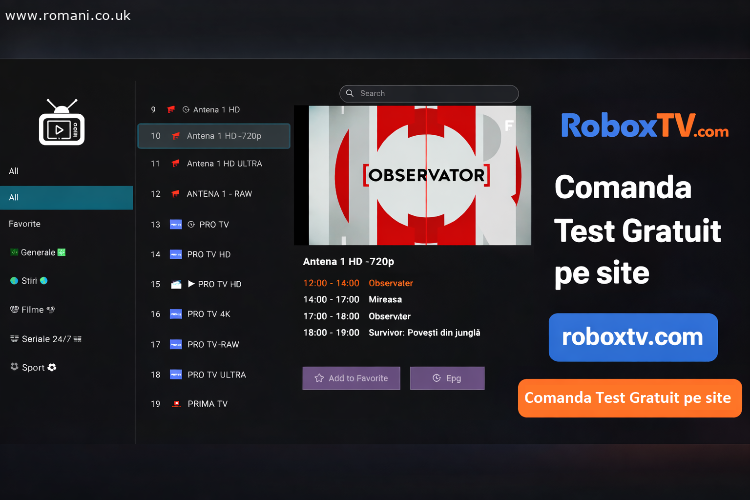Click the 12:00 - 14:00 Observator program entry
The image size is (750, 500).
[x=358, y=283]
